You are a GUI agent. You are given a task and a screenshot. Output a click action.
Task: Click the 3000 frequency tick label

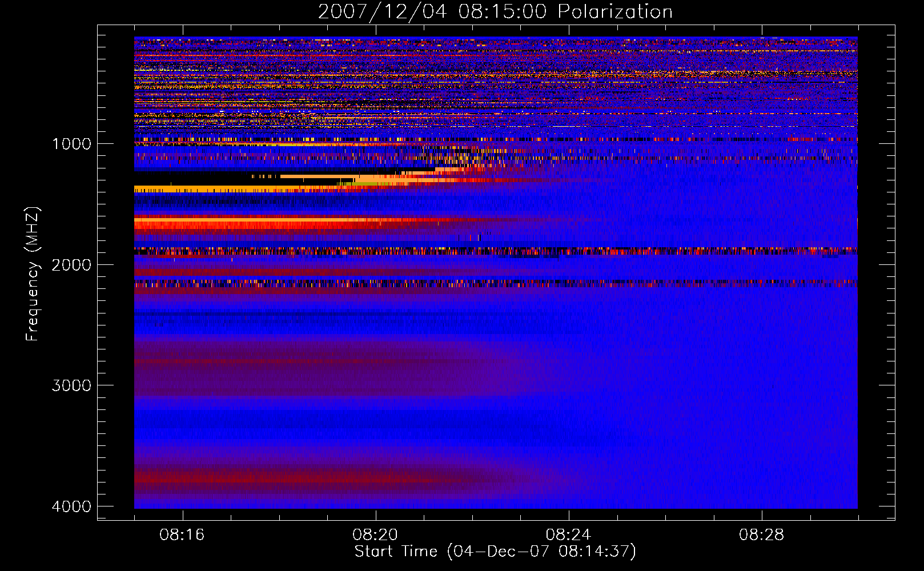click(72, 385)
